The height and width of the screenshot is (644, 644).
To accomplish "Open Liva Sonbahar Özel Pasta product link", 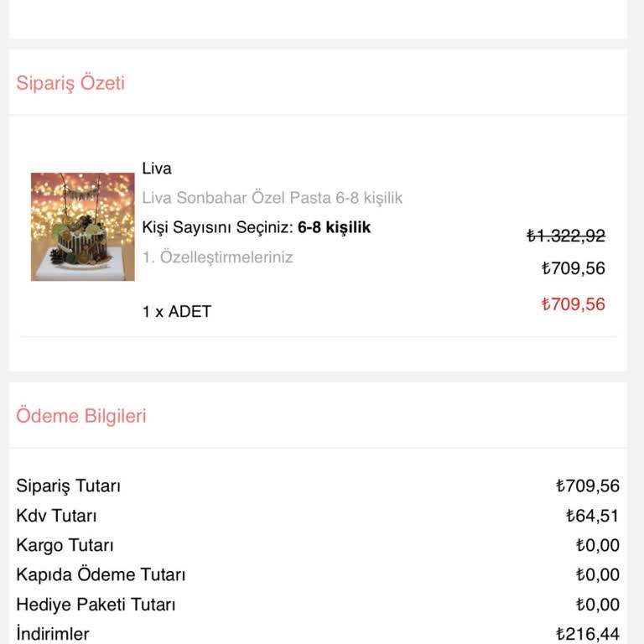I will pyautogui.click(x=272, y=198).
